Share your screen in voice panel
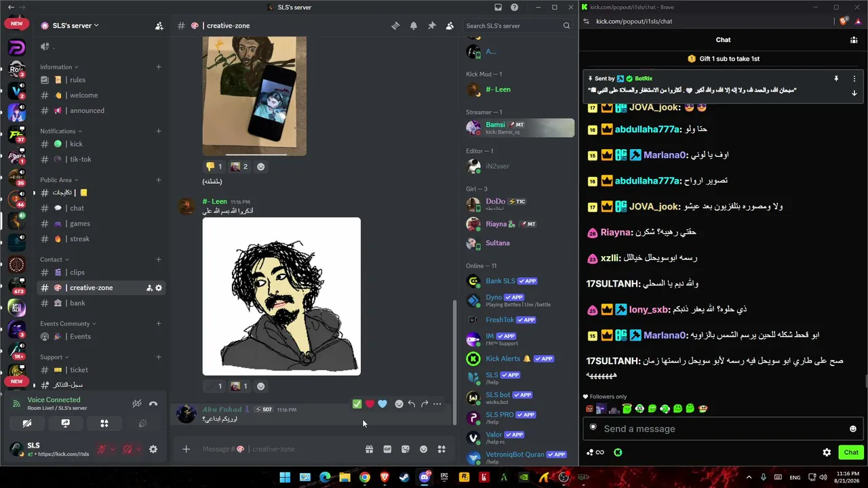The image size is (868, 488). coord(66,424)
